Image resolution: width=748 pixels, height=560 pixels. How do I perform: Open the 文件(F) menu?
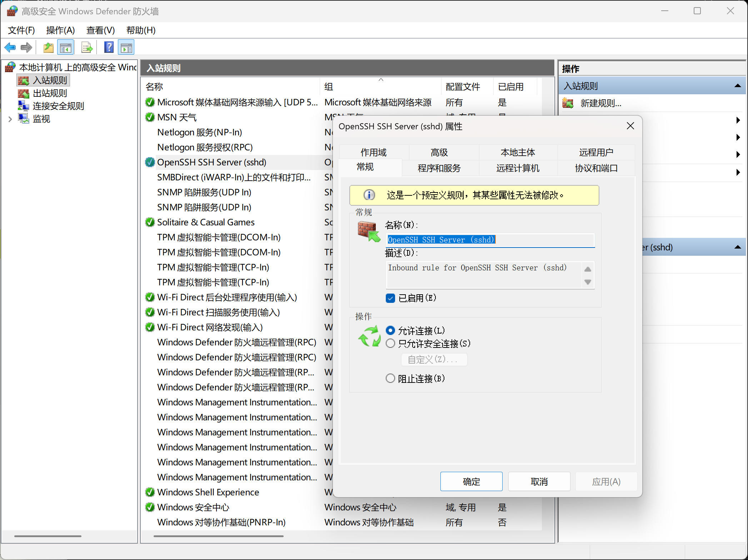21,30
